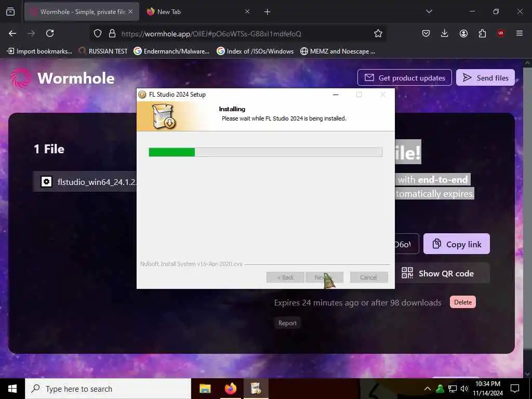The image size is (532, 399).
Task: Open the MEMZ and Noescape bookmark
Action: (338, 51)
